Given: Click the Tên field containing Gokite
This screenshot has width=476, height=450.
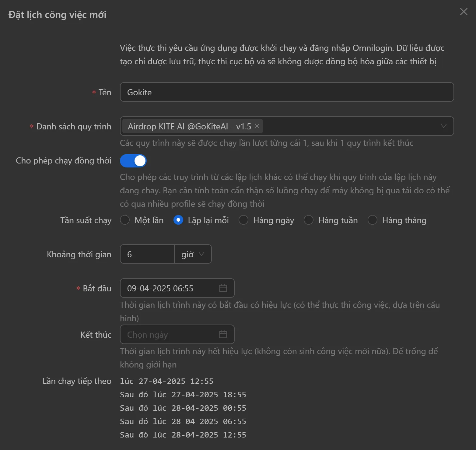Looking at the screenshot, I should tap(286, 92).
